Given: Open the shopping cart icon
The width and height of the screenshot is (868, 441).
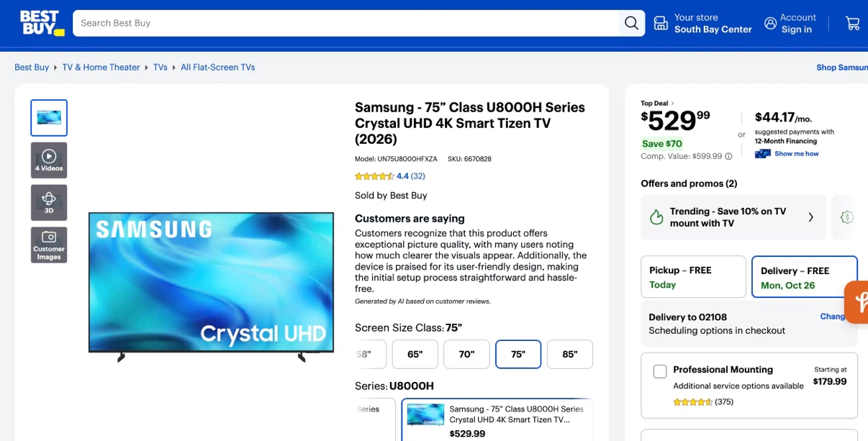Looking at the screenshot, I should tap(853, 23).
